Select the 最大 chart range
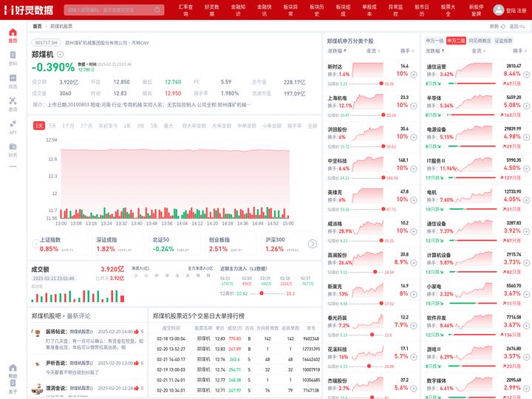 point(168,126)
